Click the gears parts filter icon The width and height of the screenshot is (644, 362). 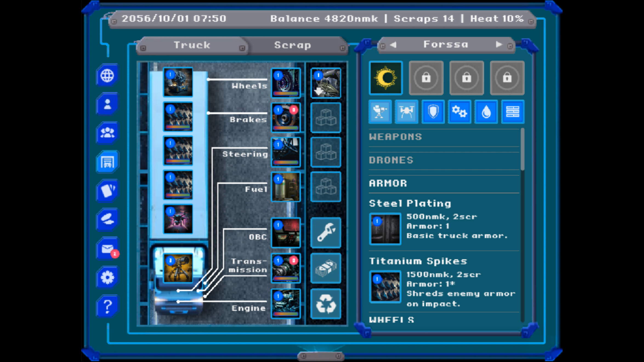click(x=459, y=112)
